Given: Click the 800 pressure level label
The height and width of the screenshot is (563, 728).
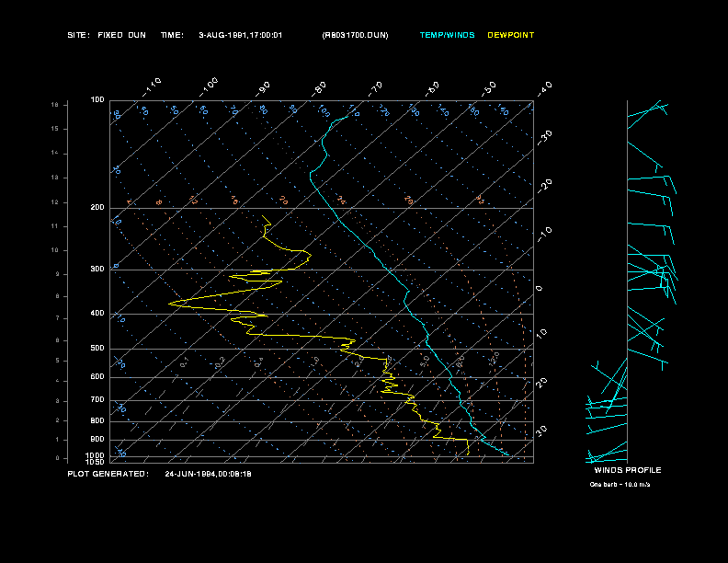Looking at the screenshot, I should pos(97,420).
